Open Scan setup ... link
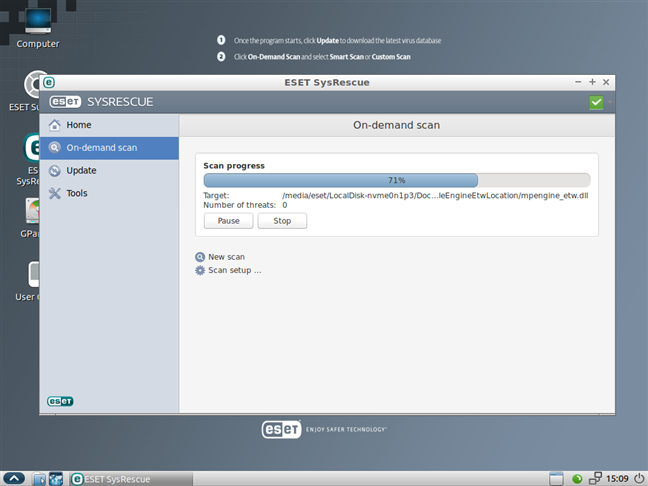 tap(234, 270)
